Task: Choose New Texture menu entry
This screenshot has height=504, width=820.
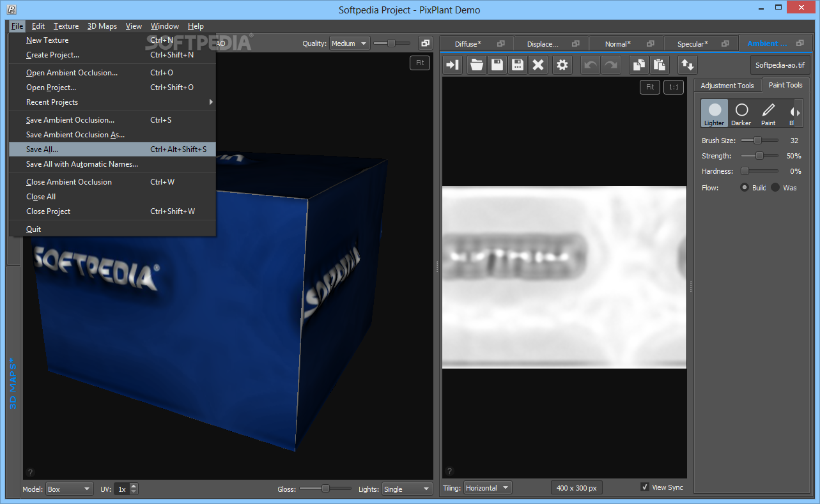Action: pyautogui.click(x=112, y=40)
